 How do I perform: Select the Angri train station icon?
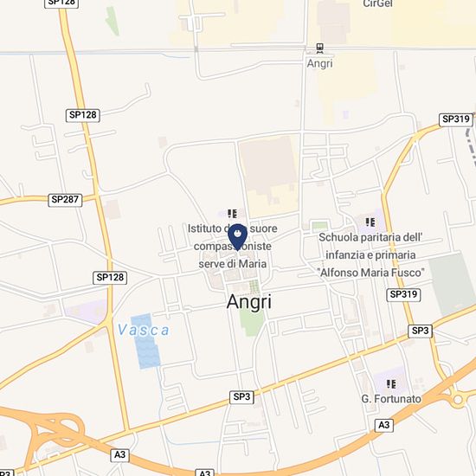319,48
